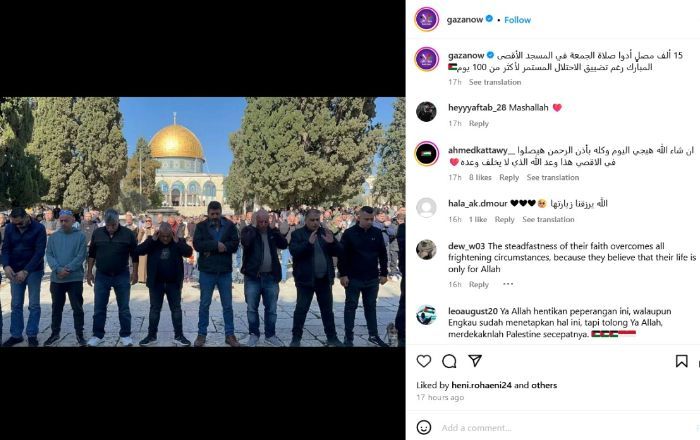Open the emoji picker smiley icon
Viewport: 700px width, 440px height.
coord(424,428)
